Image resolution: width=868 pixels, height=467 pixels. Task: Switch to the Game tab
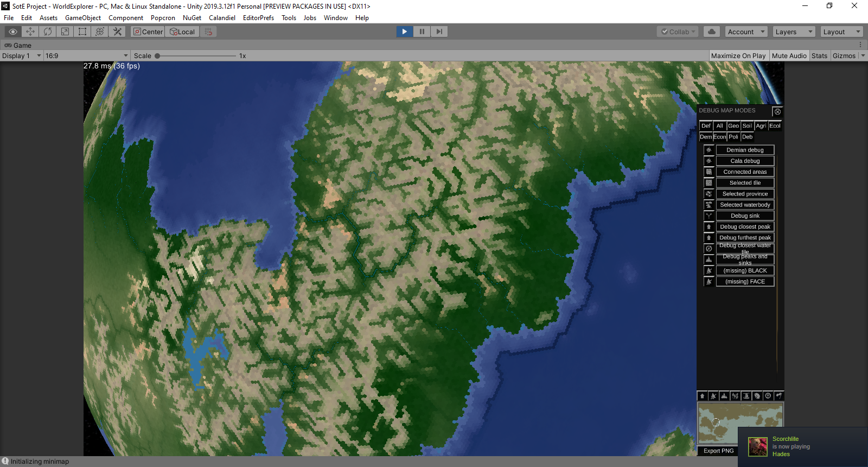18,45
